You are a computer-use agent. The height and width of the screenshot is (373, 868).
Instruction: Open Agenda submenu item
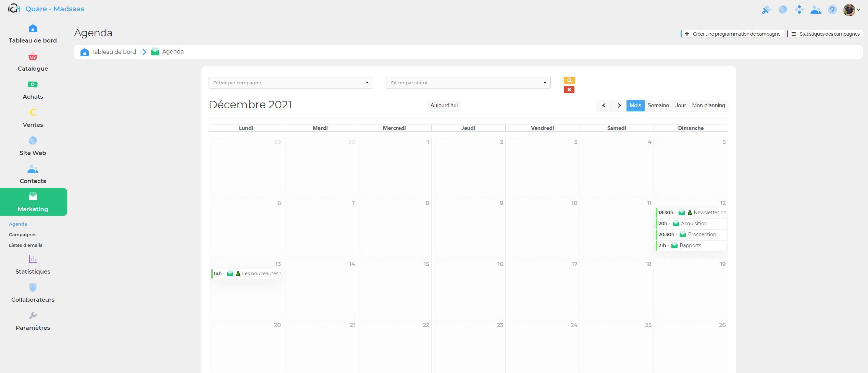coord(18,224)
